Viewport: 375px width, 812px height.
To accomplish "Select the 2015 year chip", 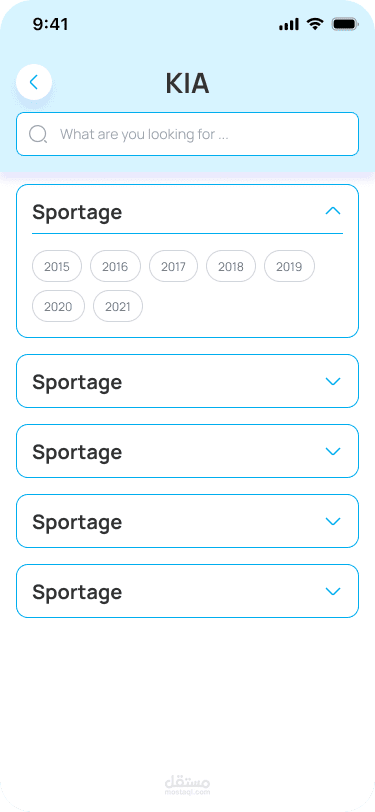I will [x=57, y=267].
